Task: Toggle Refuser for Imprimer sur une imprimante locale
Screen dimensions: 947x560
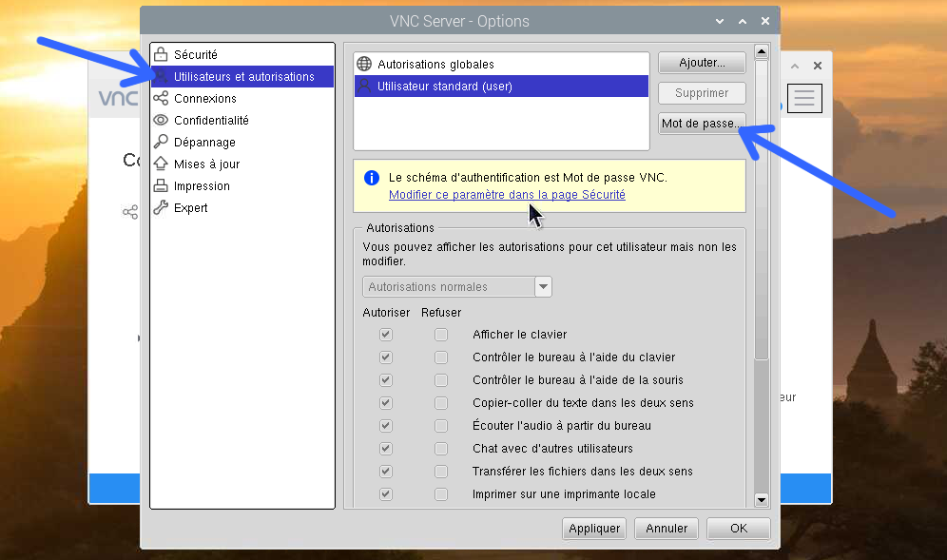Action: 441,494
